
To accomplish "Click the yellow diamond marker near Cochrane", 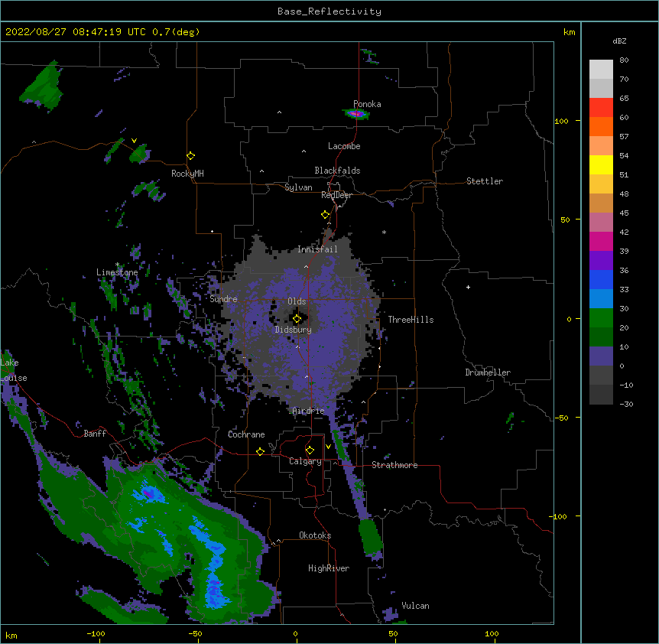I will [x=260, y=451].
